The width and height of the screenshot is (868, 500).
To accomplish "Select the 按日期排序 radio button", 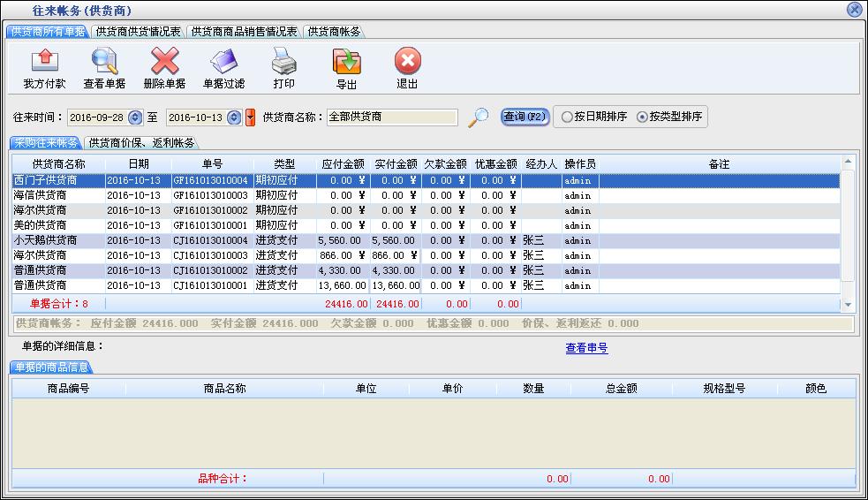I will click(567, 117).
